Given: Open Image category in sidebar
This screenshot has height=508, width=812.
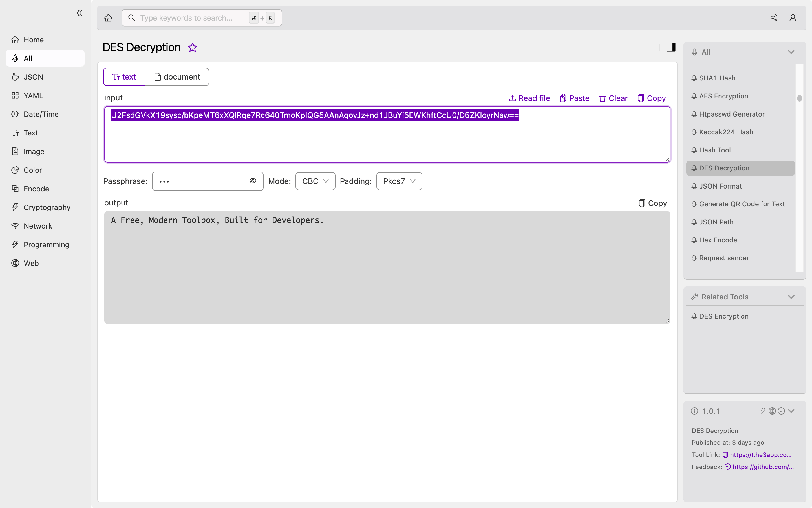Looking at the screenshot, I should pyautogui.click(x=45, y=152).
